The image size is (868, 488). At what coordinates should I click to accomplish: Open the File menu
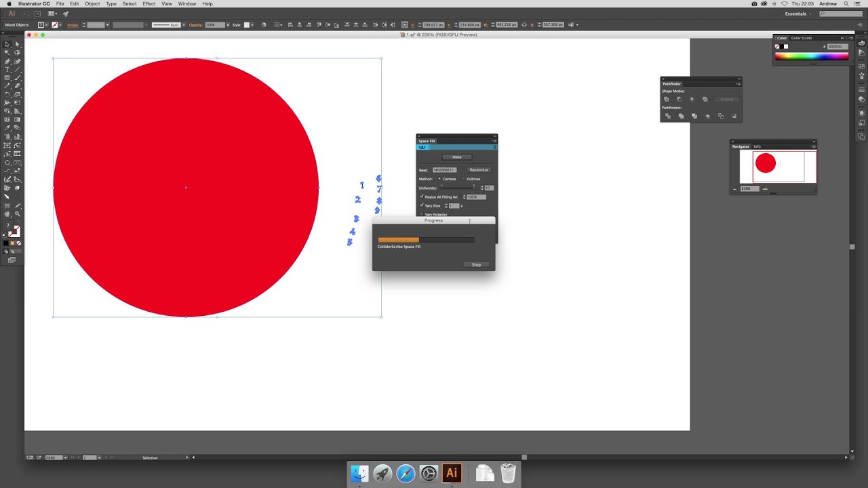pos(60,3)
